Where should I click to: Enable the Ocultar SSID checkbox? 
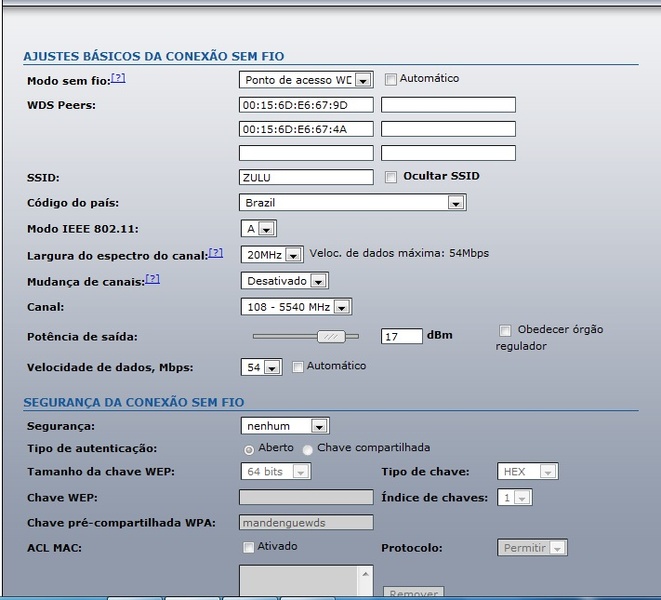tap(390, 177)
